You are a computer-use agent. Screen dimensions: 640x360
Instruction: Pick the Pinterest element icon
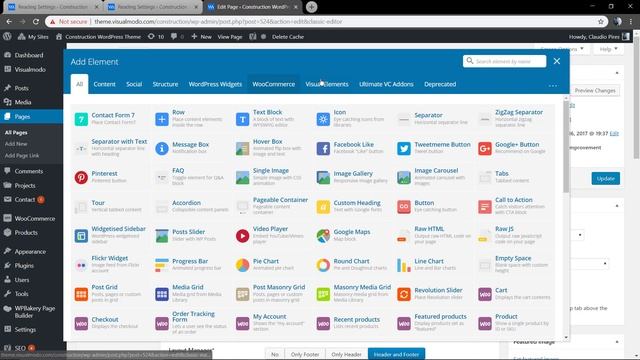(81, 178)
